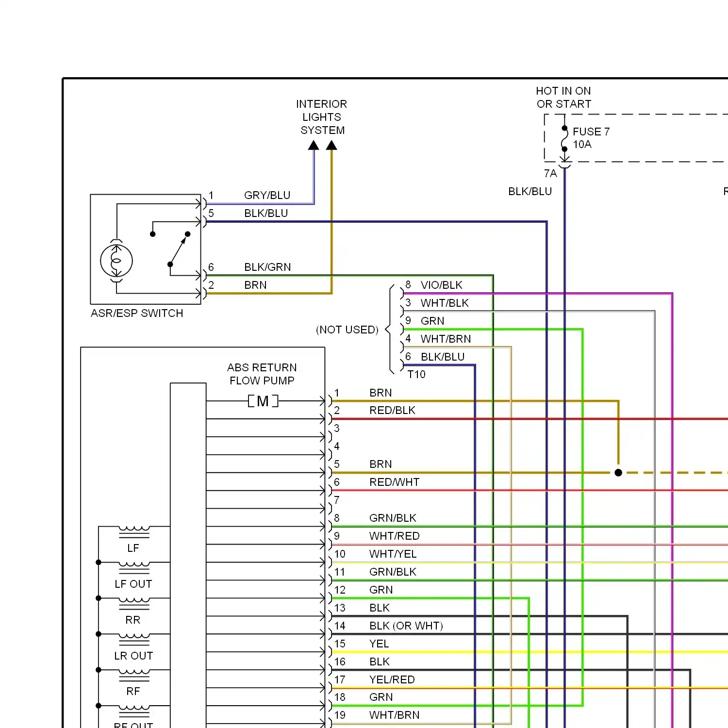Image resolution: width=728 pixels, height=728 pixels.
Task: Click the BLK/BLU label below 7A
Action: tap(530, 191)
